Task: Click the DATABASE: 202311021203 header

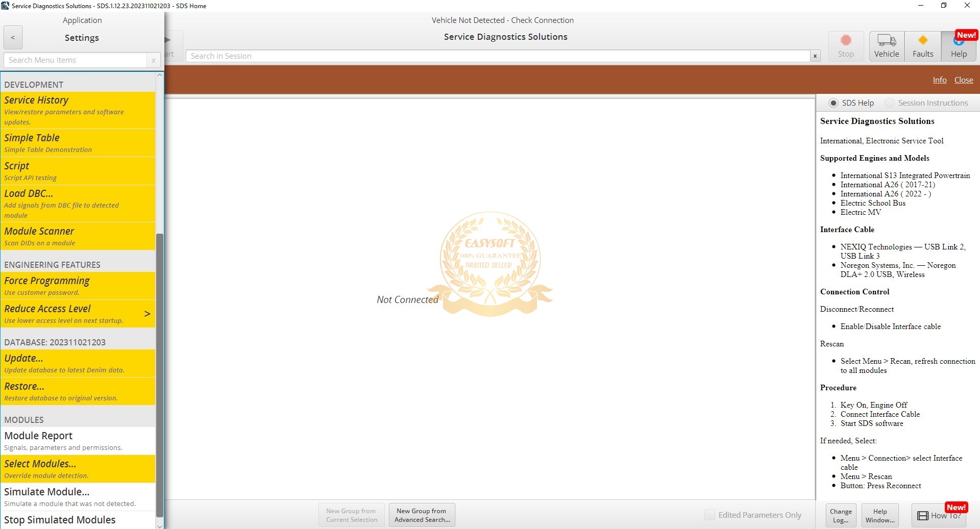Action: coord(55,342)
